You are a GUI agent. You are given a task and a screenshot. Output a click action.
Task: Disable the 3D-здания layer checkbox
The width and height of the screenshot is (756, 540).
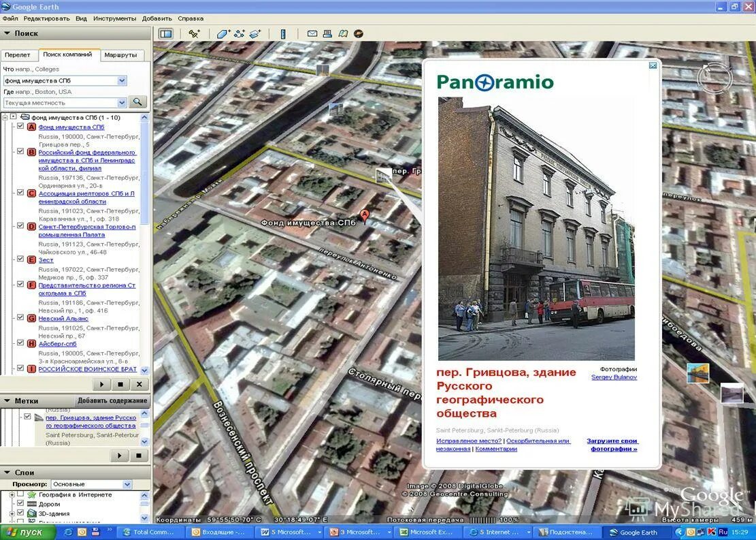click(20, 513)
